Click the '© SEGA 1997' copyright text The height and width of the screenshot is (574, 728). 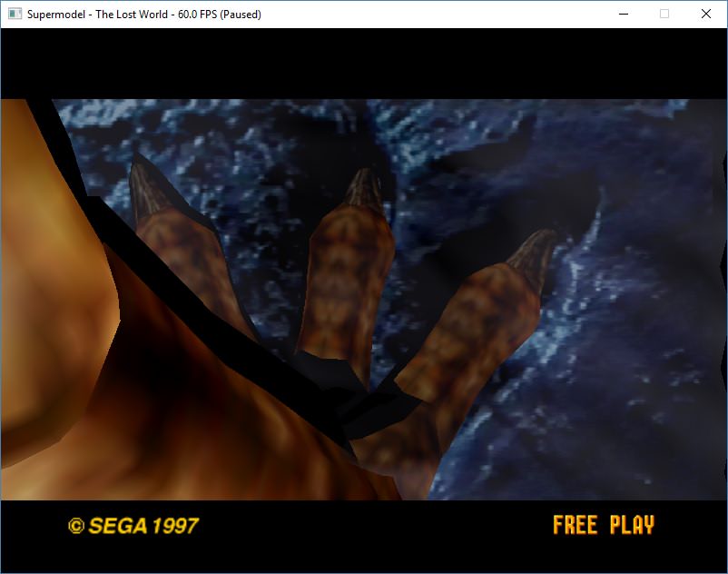point(133,526)
